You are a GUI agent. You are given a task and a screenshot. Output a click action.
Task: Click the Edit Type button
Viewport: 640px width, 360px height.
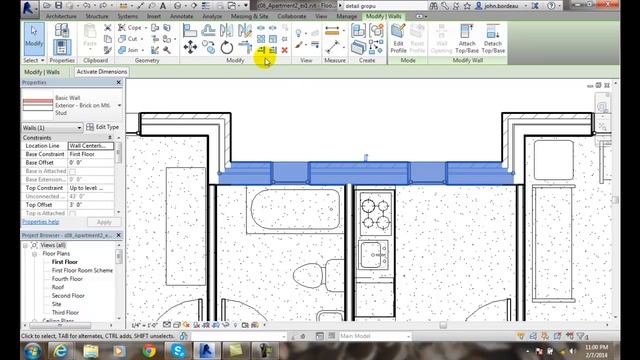pyautogui.click(x=103, y=127)
